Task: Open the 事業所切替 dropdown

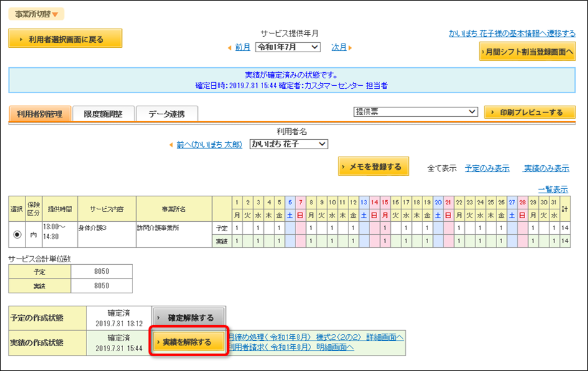Action: pyautogui.click(x=36, y=14)
